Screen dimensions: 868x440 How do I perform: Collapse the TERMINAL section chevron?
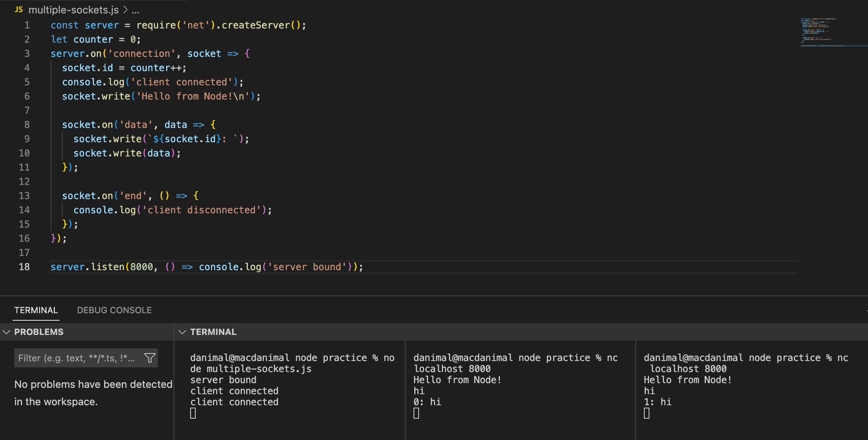[182, 332]
